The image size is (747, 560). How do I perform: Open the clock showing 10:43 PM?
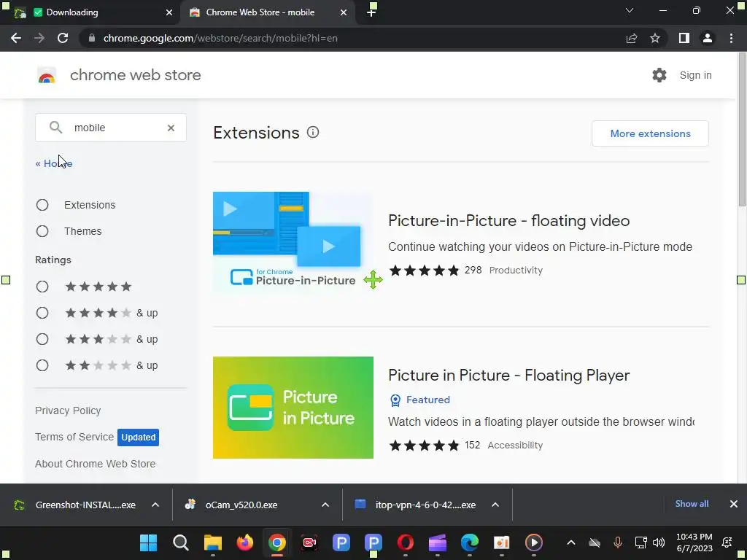coord(694,542)
